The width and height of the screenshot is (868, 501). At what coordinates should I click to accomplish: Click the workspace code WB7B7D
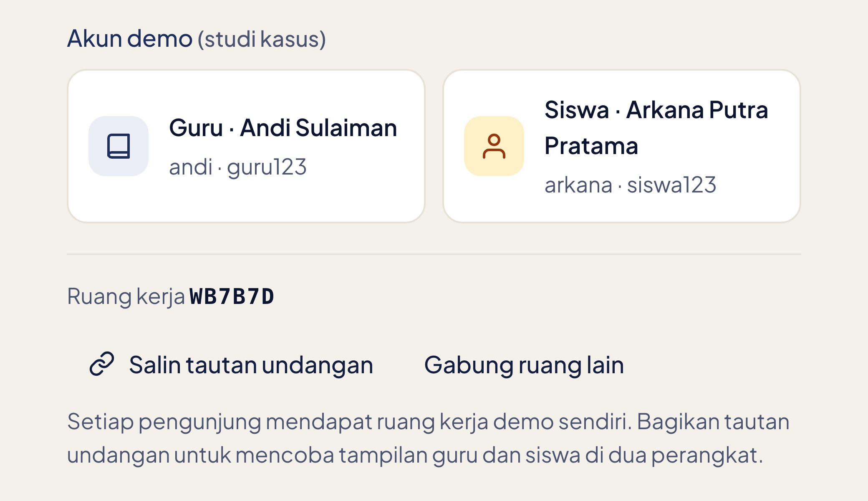[232, 296]
